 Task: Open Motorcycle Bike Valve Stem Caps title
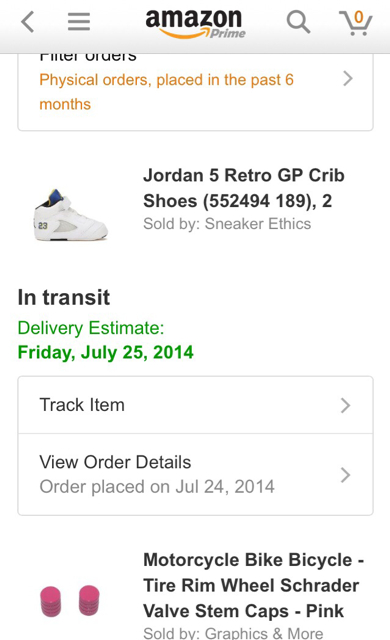[254, 585]
